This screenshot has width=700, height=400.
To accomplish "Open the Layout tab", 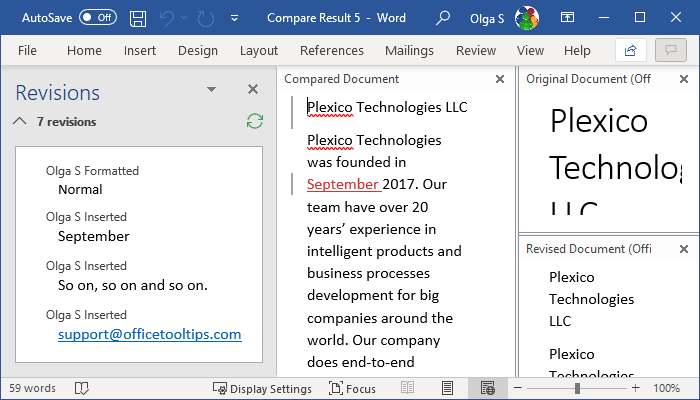I will 259,50.
